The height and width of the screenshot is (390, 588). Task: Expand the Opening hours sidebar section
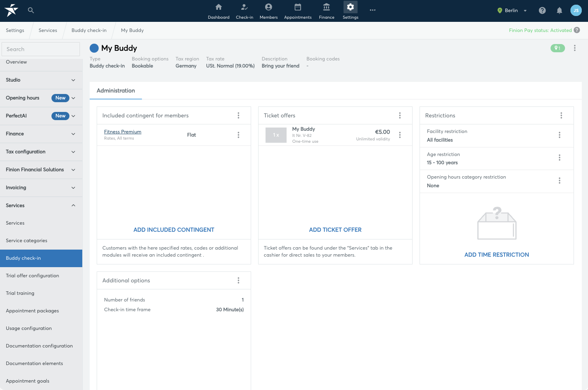[x=41, y=98]
